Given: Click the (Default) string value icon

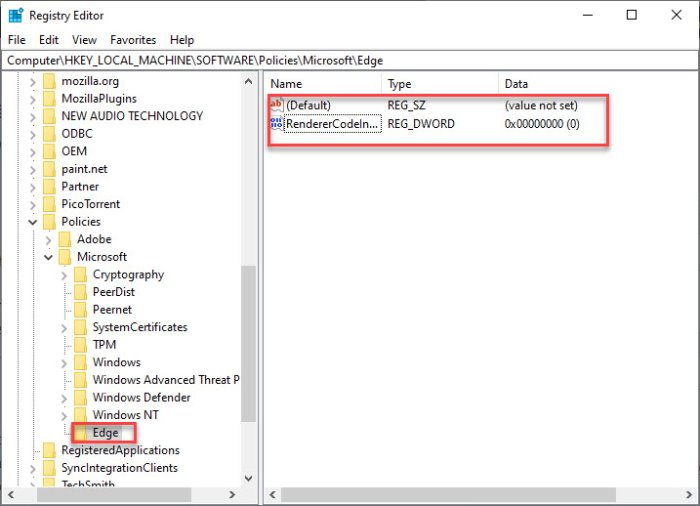Looking at the screenshot, I should click(277, 105).
